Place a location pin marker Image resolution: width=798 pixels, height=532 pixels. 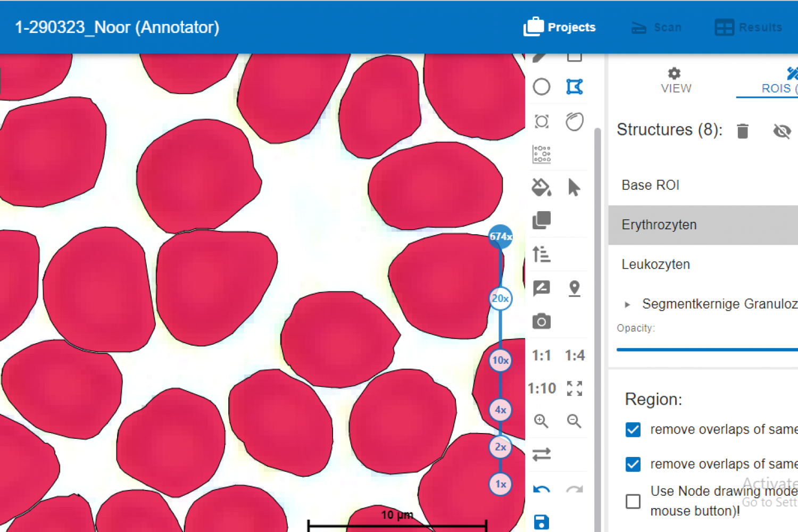coord(575,288)
